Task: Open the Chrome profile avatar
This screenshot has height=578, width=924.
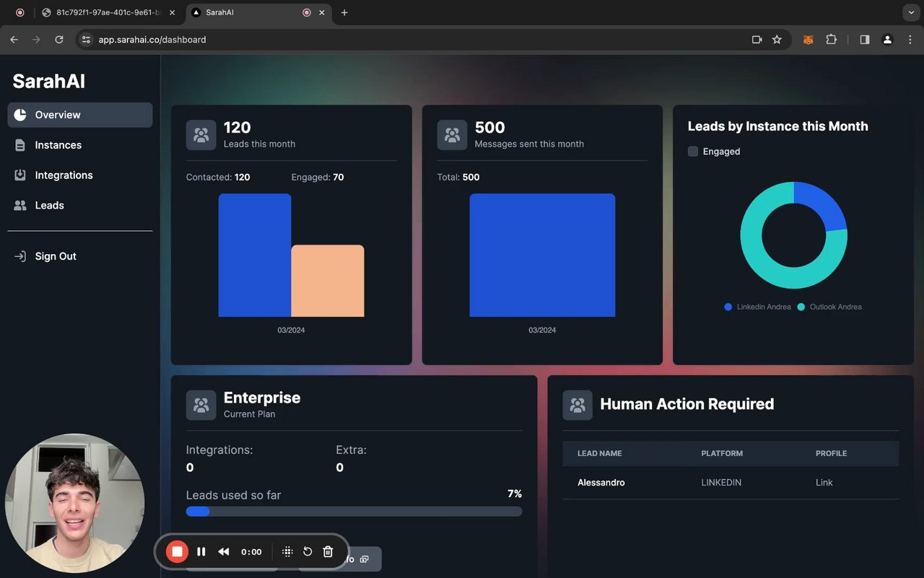Action: pos(888,40)
